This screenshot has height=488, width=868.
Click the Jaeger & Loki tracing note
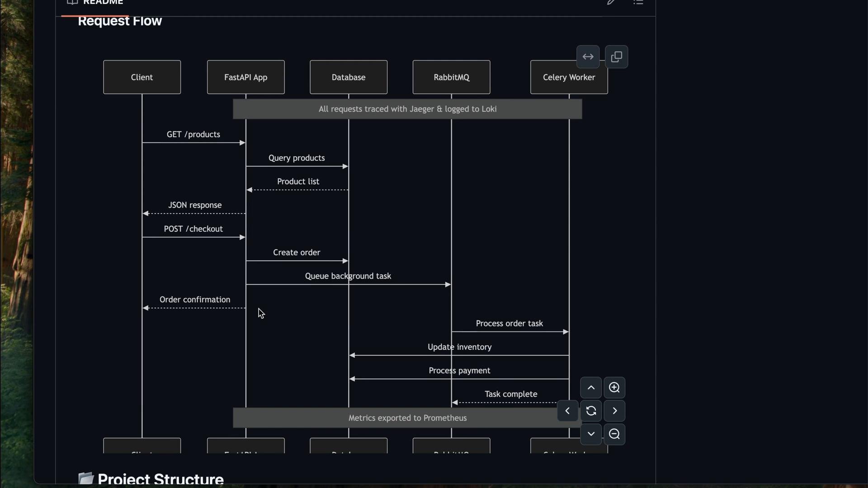407,109
